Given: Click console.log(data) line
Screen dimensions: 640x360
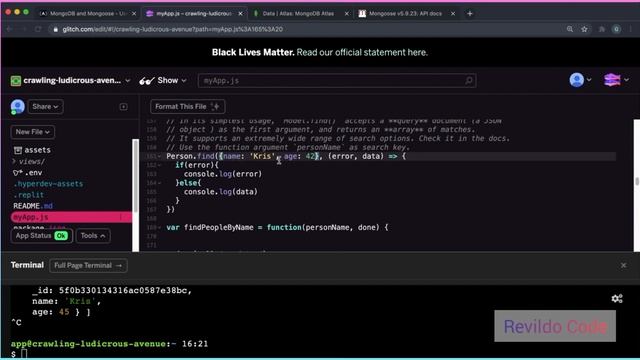Looking at the screenshot, I should [x=221, y=192].
